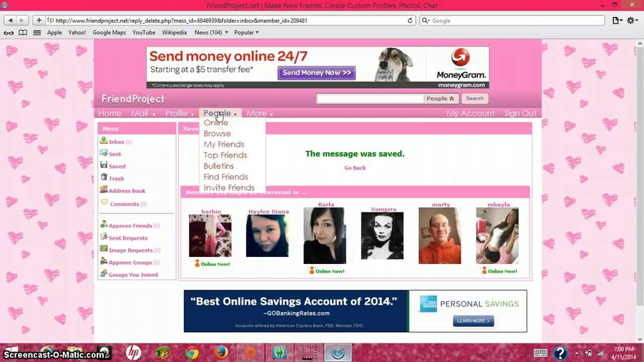Select Find Friends from People menu

coord(225,177)
